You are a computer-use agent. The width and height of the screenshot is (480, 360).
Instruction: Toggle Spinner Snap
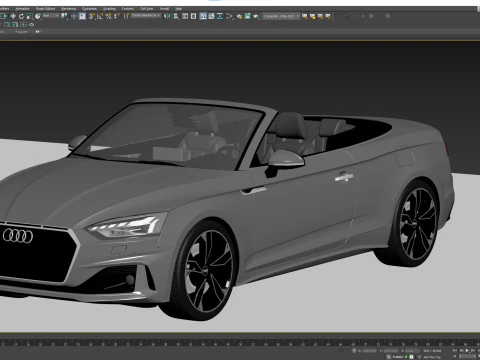117,16
